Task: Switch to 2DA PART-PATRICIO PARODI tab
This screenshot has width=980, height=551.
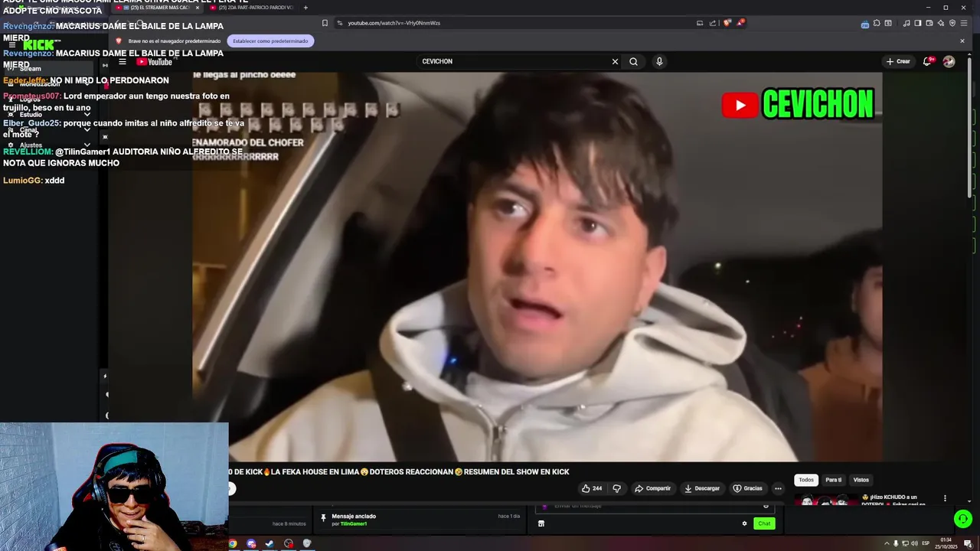Action: click(250, 8)
